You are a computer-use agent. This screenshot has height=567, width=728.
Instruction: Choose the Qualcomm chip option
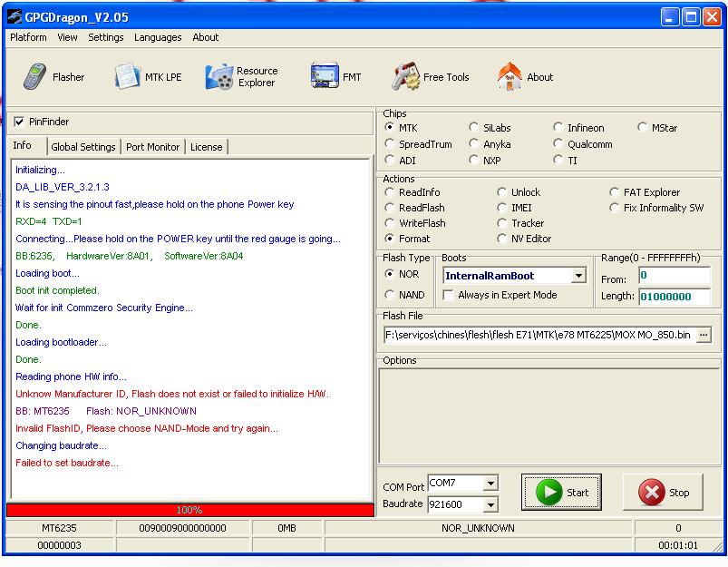pos(558,144)
